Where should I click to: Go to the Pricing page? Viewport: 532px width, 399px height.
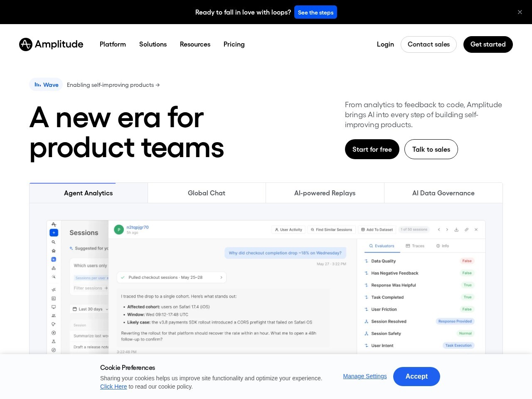click(x=234, y=44)
